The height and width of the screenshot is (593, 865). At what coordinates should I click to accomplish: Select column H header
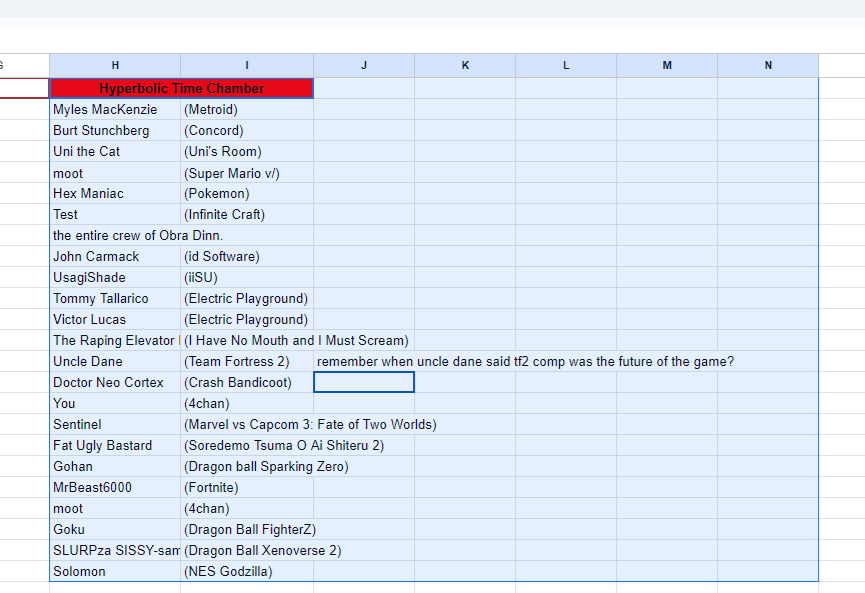pyautogui.click(x=115, y=66)
